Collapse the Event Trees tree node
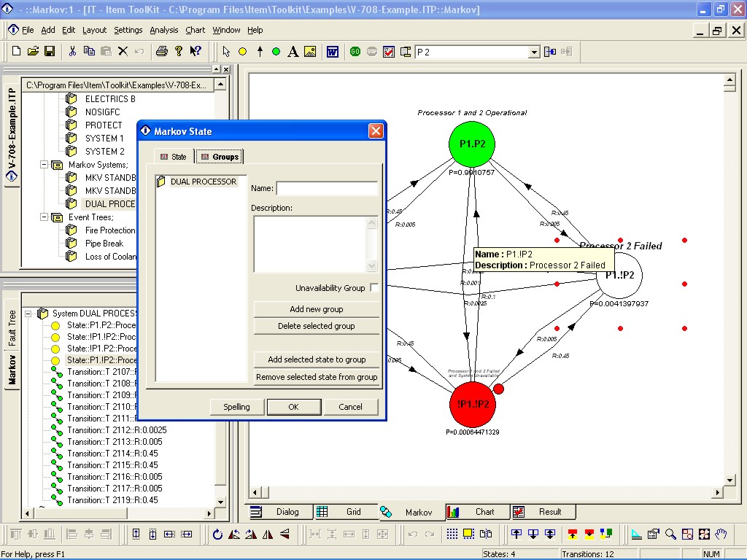 tap(44, 217)
